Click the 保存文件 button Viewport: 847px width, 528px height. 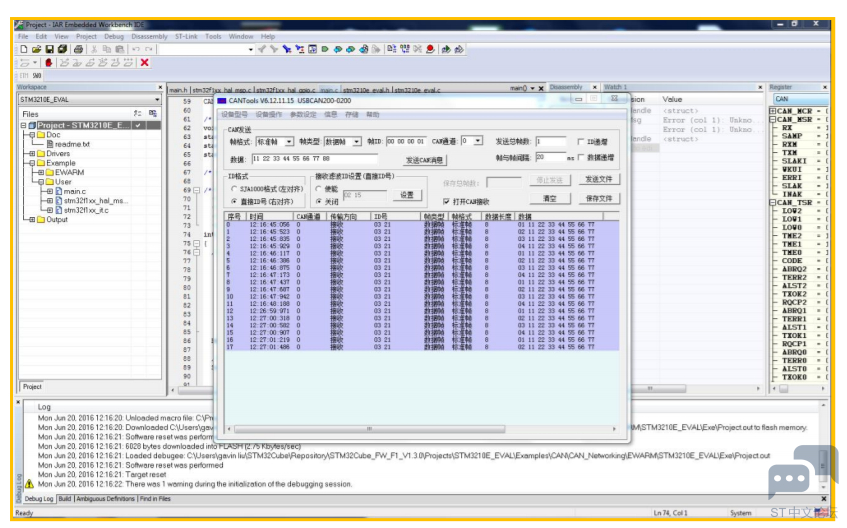pyautogui.click(x=599, y=198)
